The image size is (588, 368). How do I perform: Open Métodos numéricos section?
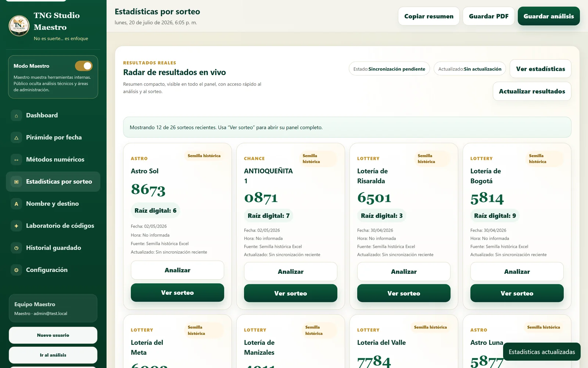(x=53, y=160)
